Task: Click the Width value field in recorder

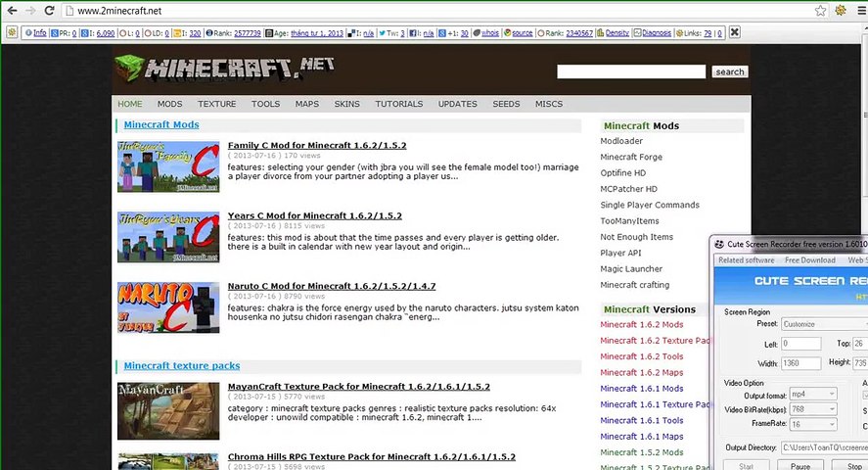Action: [801, 363]
